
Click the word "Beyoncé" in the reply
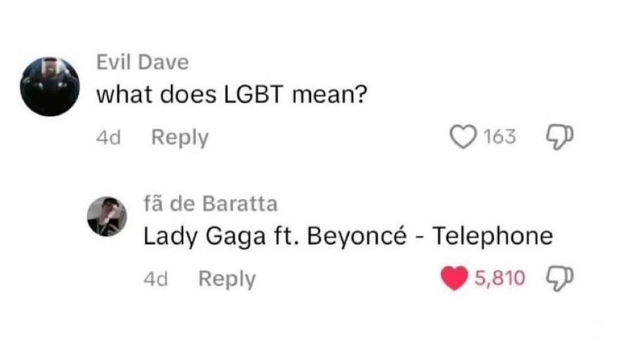(358, 237)
